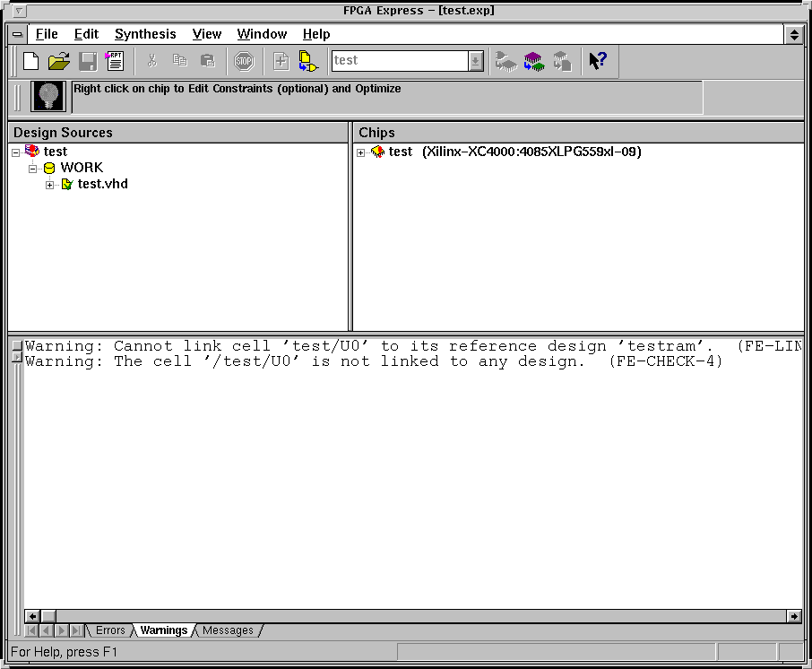Click the restore arrows button on menu bar
Viewport: 812px width, 669px height.
point(794,35)
